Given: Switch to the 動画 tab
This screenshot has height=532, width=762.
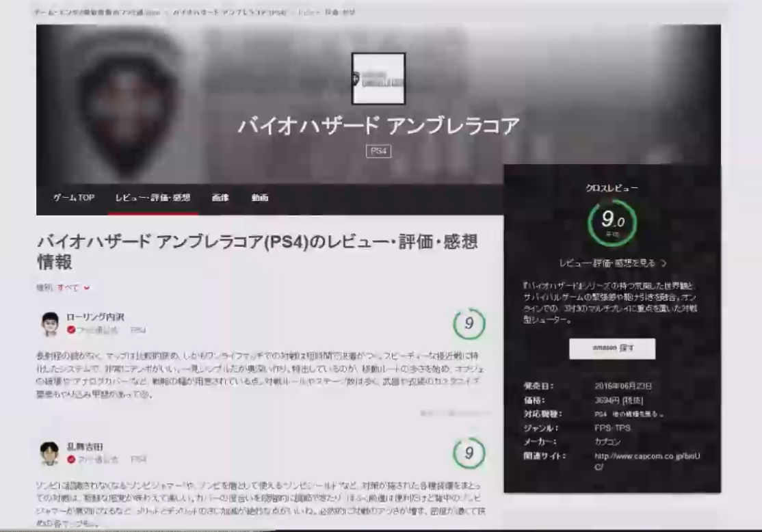Looking at the screenshot, I should pyautogui.click(x=259, y=198).
